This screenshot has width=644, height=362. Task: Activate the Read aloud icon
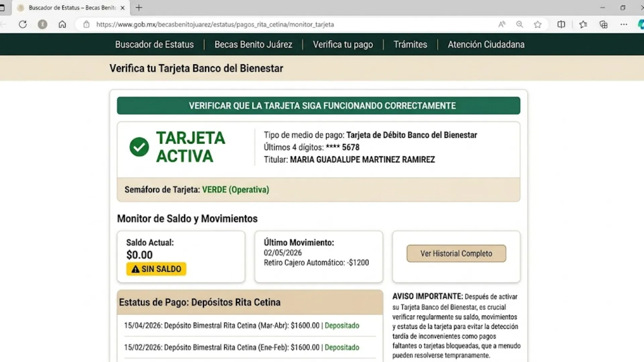pos(502,24)
